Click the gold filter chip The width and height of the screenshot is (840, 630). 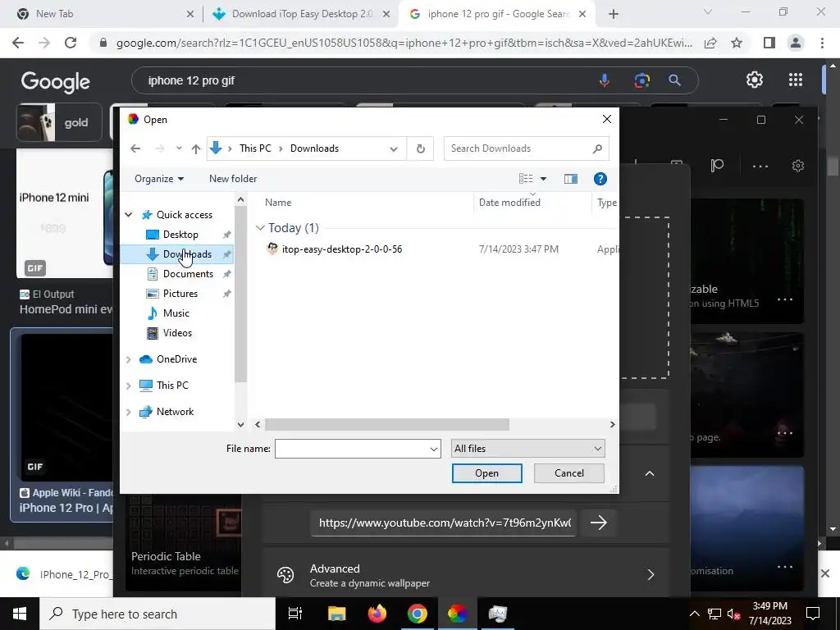tap(59, 123)
